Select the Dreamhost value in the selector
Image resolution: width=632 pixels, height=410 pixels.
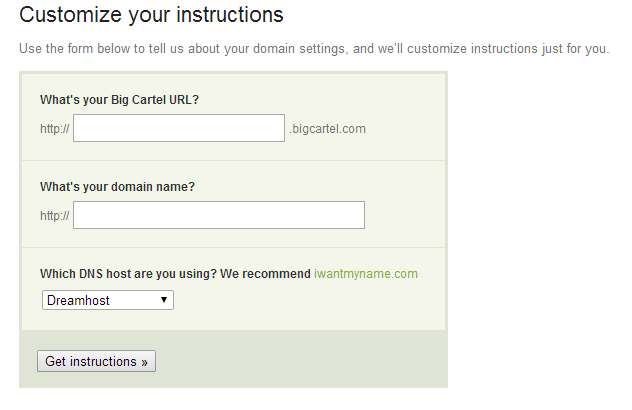(x=78, y=300)
